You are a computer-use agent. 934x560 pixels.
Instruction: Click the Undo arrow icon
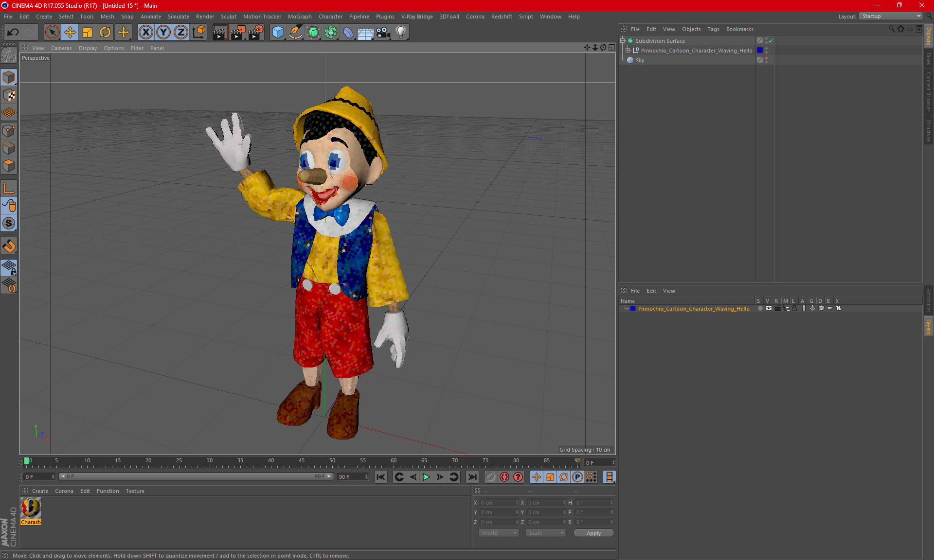[x=13, y=33]
